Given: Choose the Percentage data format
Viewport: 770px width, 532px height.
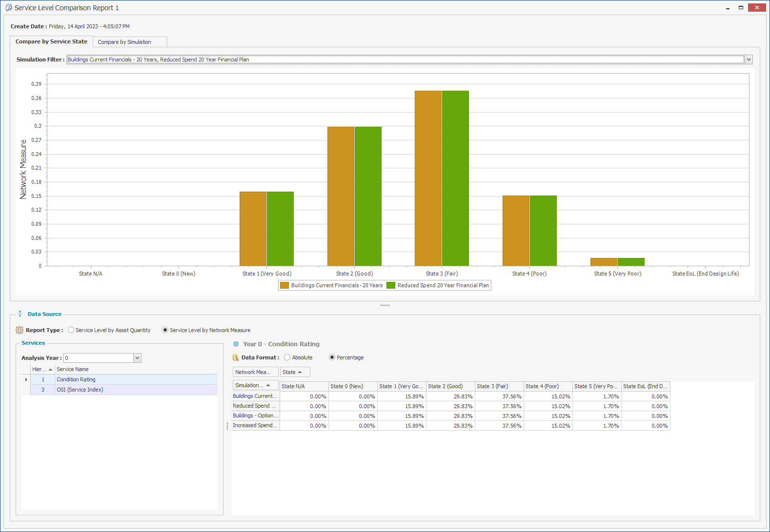Looking at the screenshot, I should click(332, 357).
